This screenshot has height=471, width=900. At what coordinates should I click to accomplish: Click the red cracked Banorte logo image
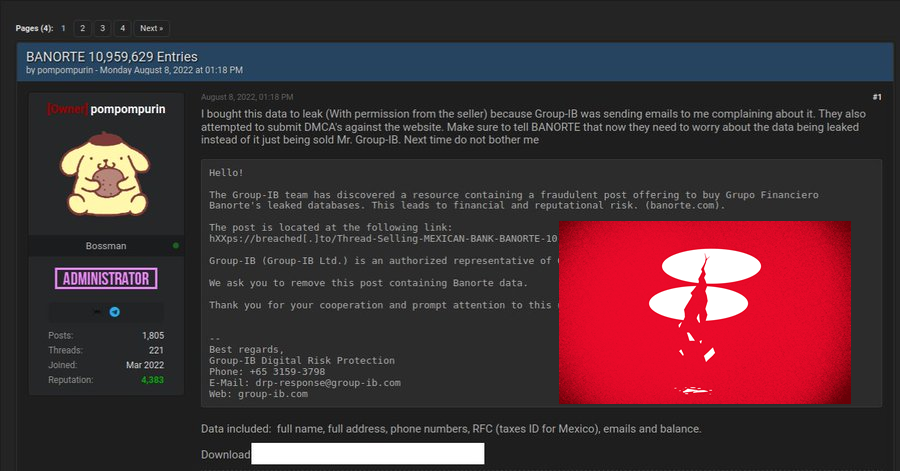click(x=705, y=313)
